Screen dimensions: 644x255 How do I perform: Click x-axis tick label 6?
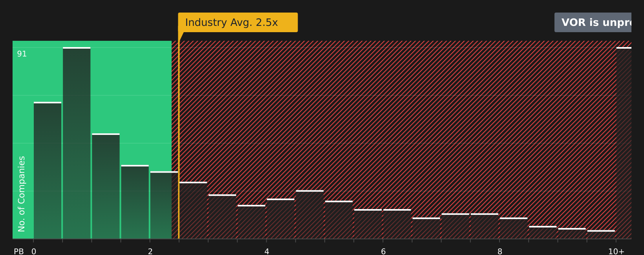click(x=383, y=251)
